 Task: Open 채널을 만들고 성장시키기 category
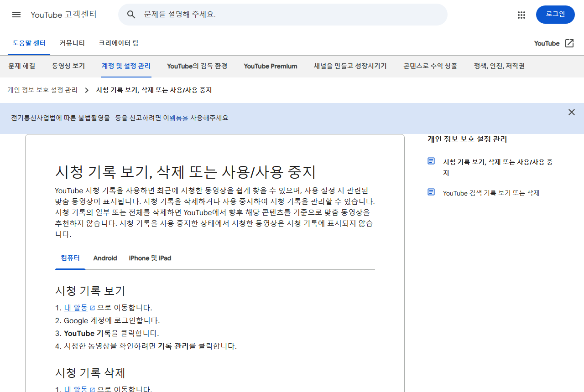tap(350, 66)
